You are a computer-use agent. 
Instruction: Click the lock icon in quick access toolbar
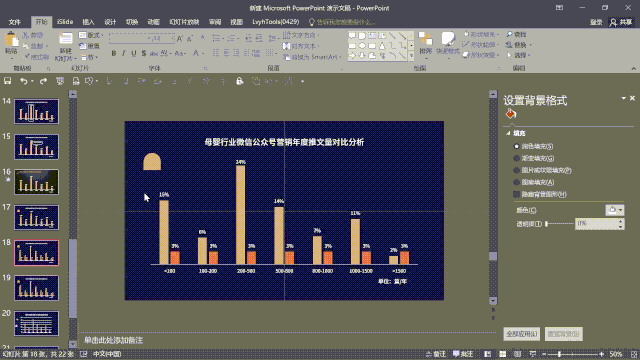point(240,81)
